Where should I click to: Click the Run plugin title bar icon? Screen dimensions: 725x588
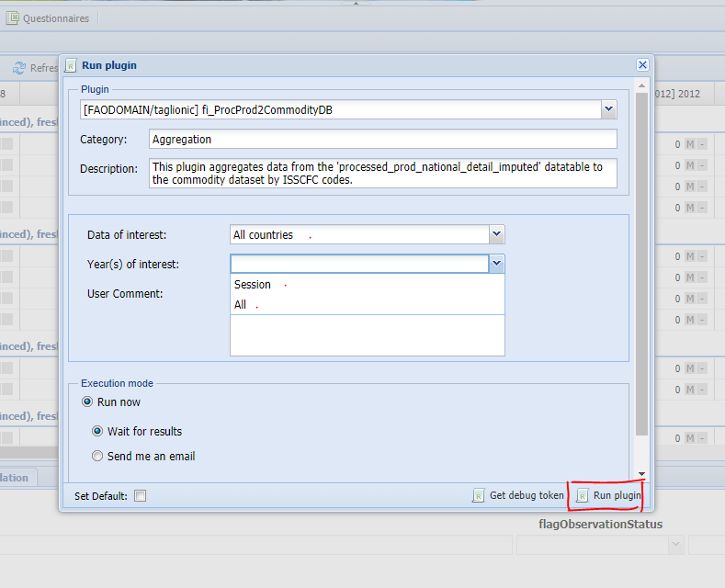coord(71,65)
